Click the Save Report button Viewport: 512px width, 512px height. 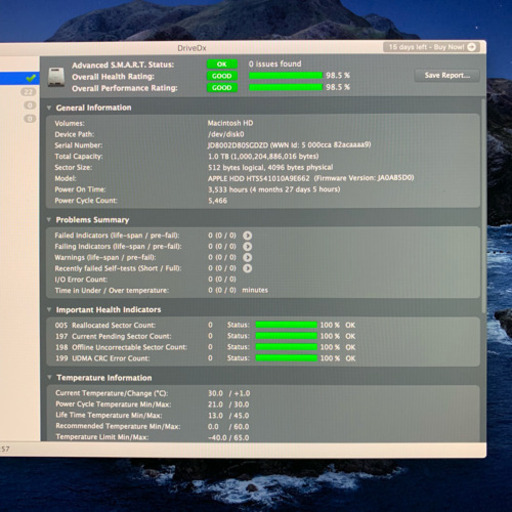tap(447, 75)
